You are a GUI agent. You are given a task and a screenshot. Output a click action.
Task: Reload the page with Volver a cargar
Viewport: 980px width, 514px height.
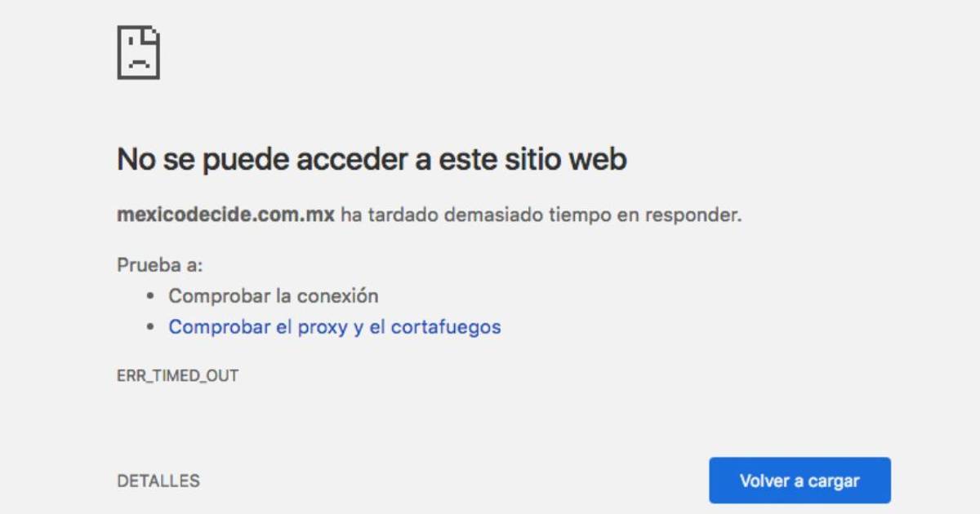pyautogui.click(x=800, y=481)
